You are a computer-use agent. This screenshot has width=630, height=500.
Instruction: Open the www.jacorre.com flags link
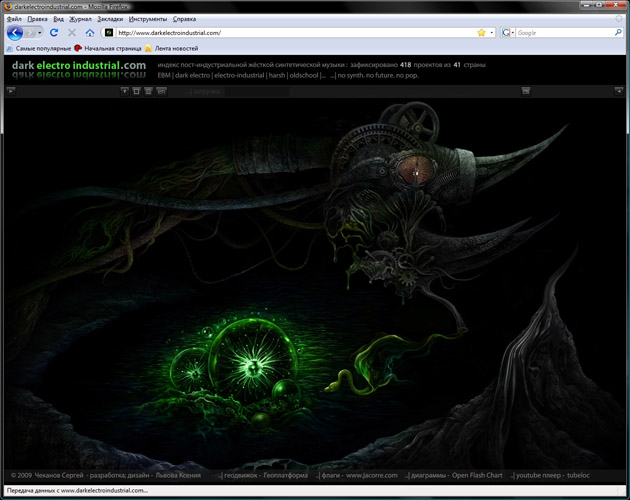click(372, 475)
